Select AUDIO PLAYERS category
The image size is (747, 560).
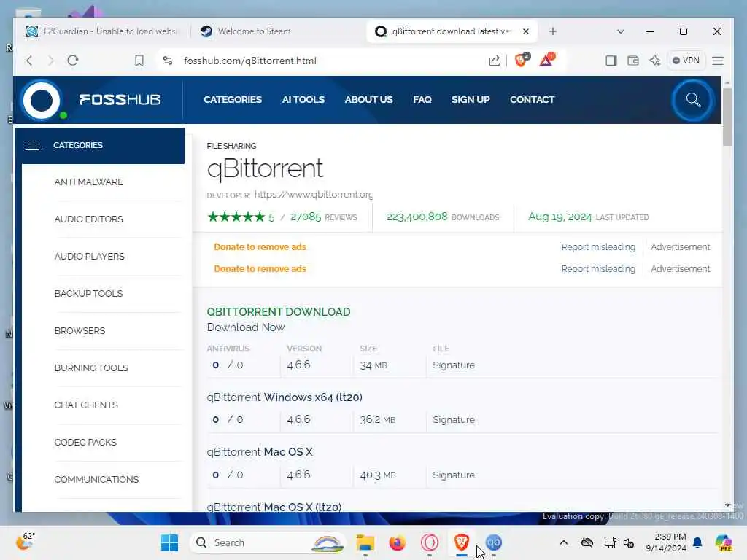(90, 256)
